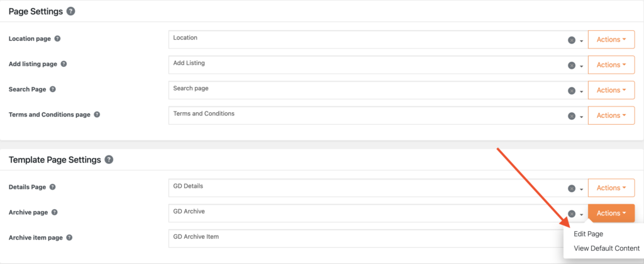Click help icon beside Terms and Conditions page
Viewport: 644px width, 264px height.
point(97,115)
